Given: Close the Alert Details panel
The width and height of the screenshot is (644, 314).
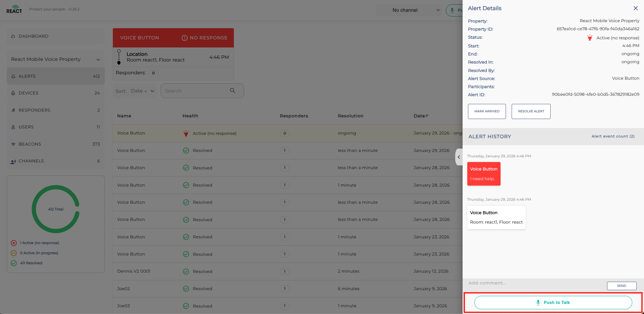Looking at the screenshot, I should click(636, 8).
